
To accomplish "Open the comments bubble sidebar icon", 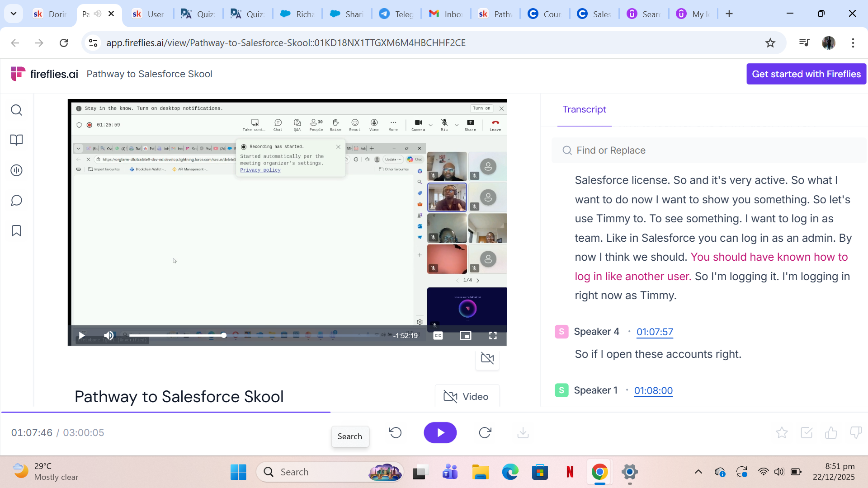I will point(16,201).
